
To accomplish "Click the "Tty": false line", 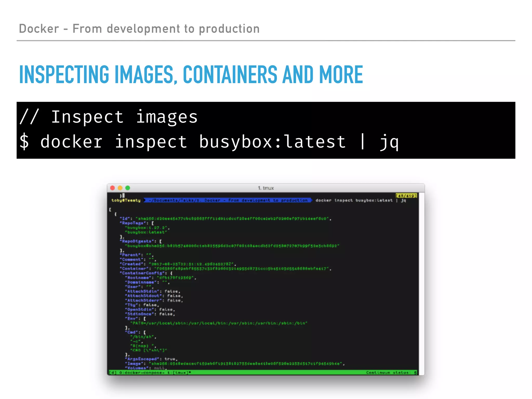I will pos(142,305).
